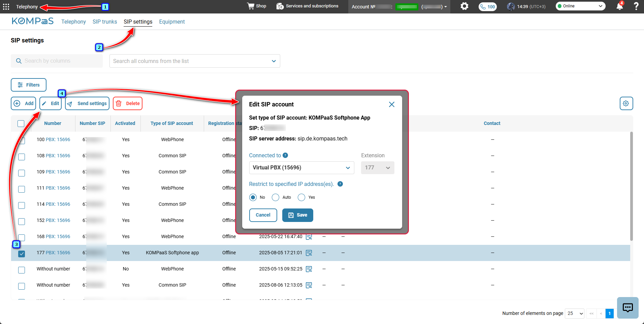View registration log for 2025-08-05 17:21:01

(x=309, y=253)
